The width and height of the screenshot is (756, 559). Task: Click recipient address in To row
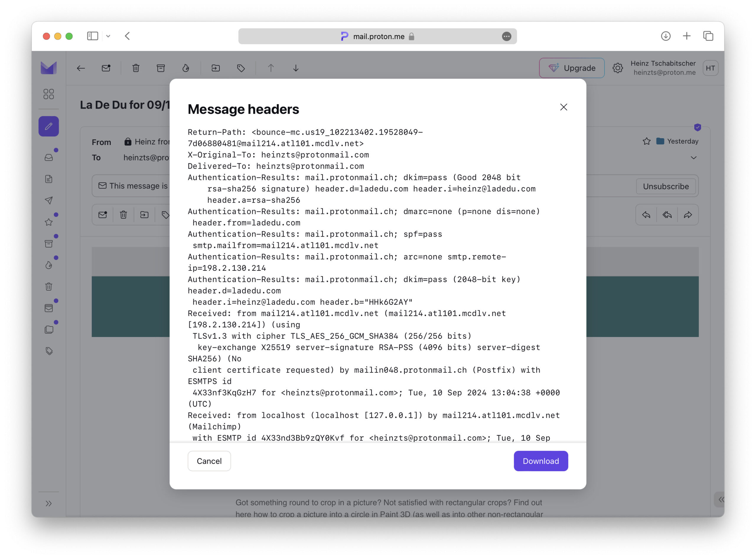(x=146, y=157)
